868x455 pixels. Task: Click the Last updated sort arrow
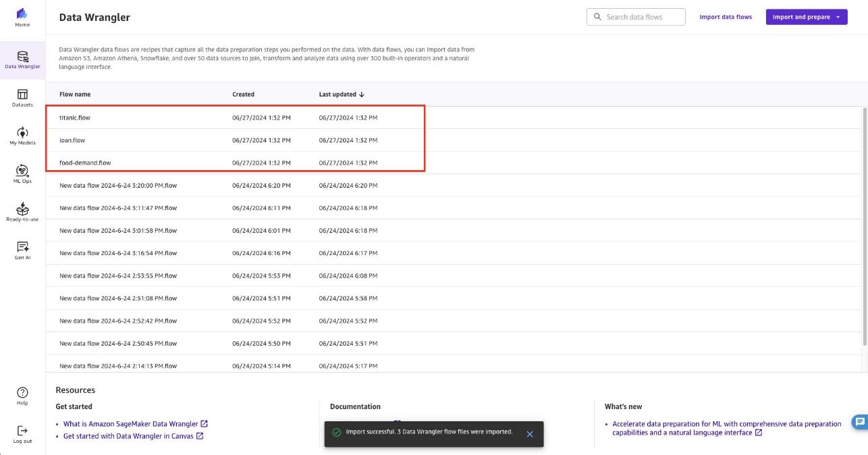point(362,95)
